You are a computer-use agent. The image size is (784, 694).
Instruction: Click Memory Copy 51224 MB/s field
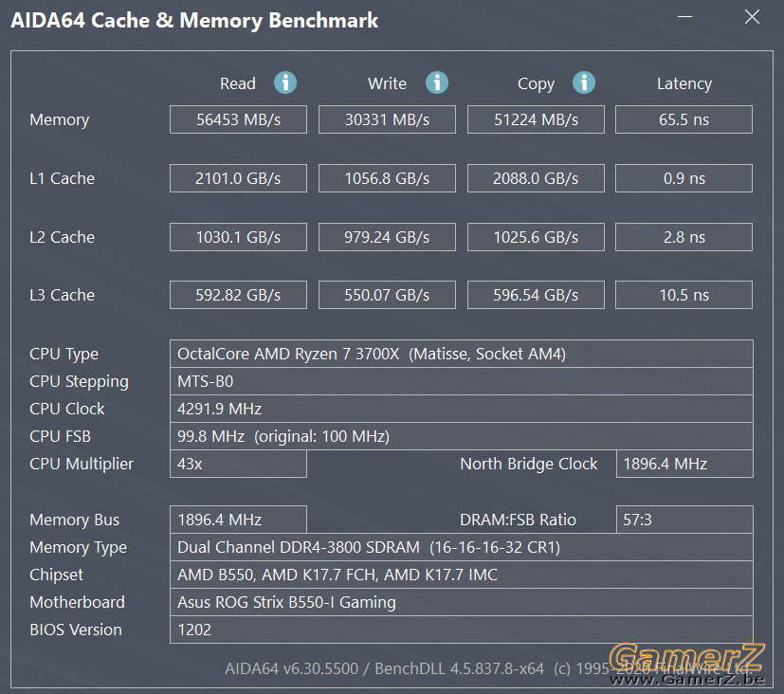point(536,119)
